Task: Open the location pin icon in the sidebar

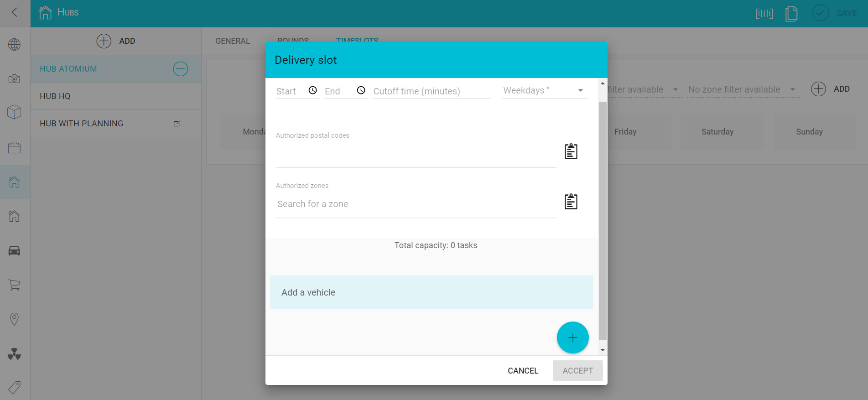Action: [x=15, y=319]
